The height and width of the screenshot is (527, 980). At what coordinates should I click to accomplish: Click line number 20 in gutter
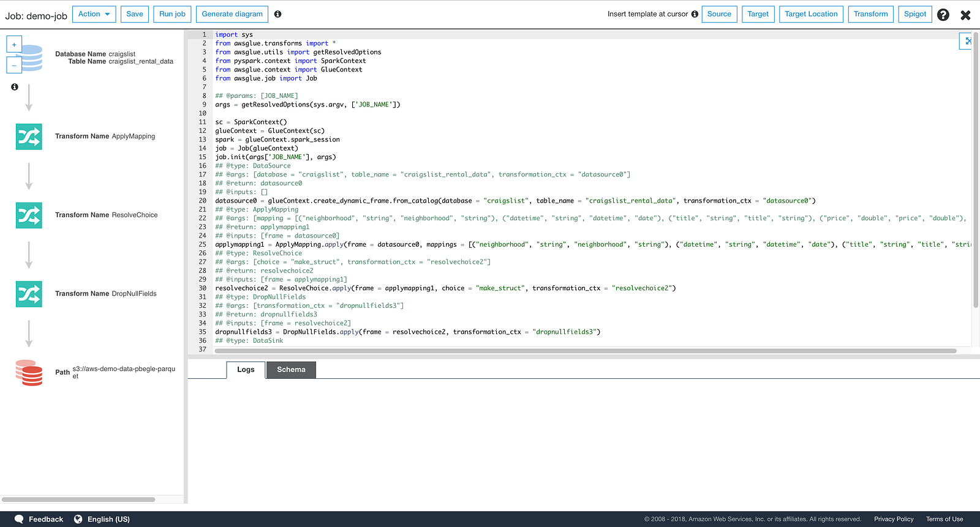202,201
